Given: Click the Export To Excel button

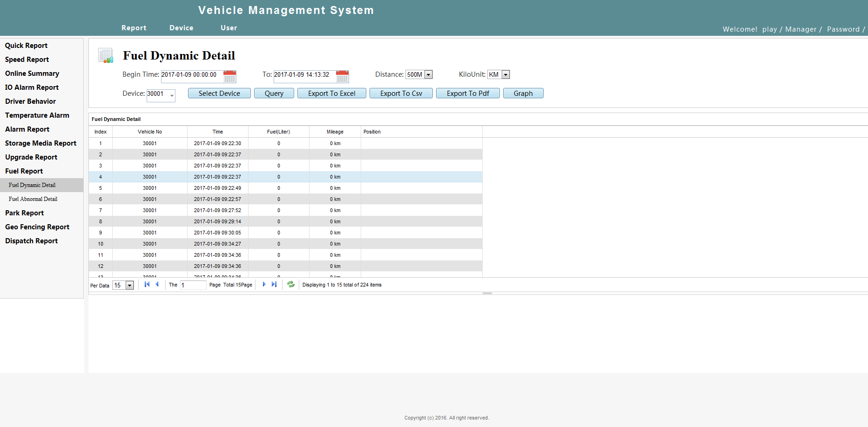Looking at the screenshot, I should click(x=332, y=93).
